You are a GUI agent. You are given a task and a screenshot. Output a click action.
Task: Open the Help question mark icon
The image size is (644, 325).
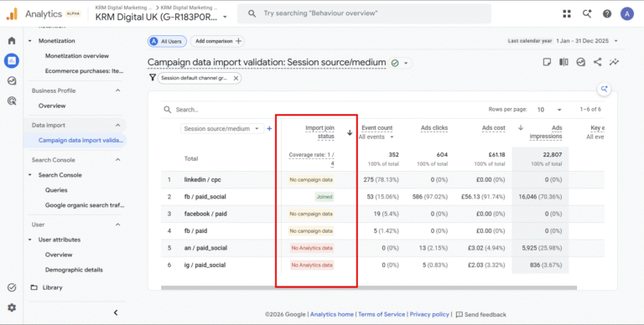(607, 13)
